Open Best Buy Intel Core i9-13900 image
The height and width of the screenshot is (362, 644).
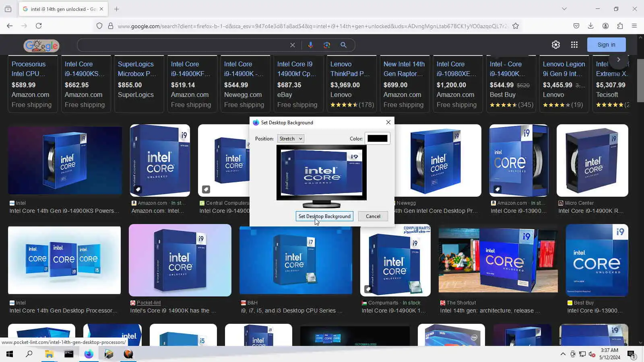[597, 260]
